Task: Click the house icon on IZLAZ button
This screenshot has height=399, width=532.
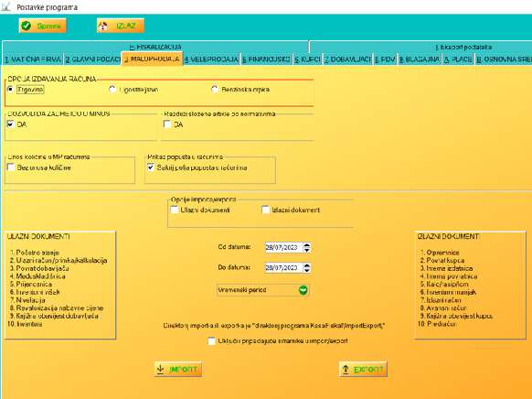Action: [x=103, y=26]
